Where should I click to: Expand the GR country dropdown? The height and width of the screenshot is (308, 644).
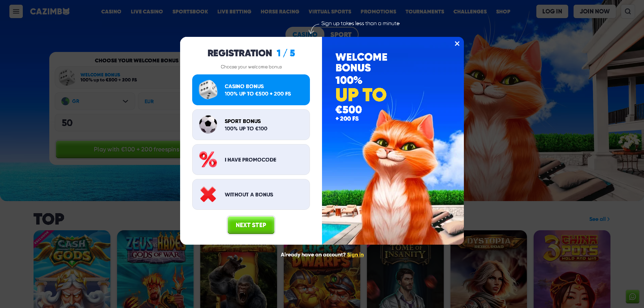95,101
